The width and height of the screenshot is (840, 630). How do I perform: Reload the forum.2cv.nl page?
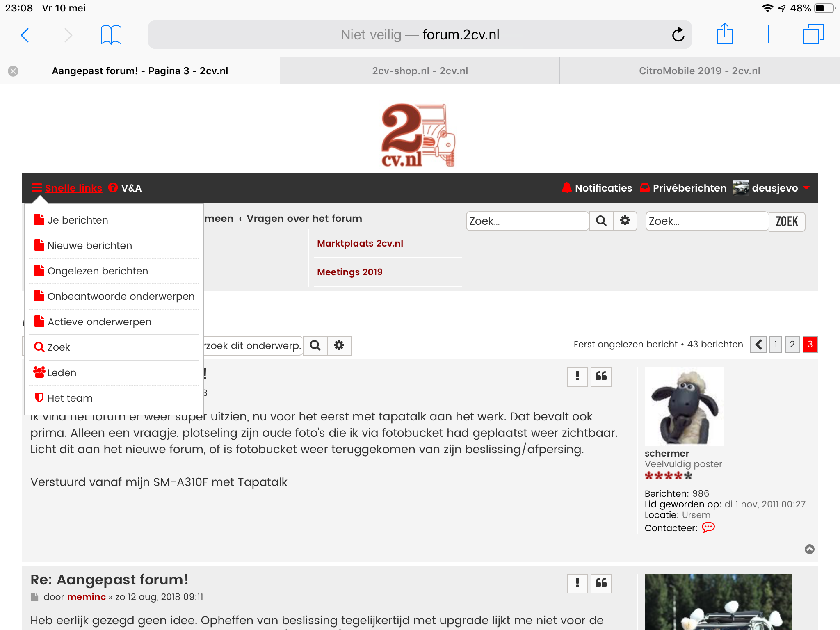click(x=678, y=35)
